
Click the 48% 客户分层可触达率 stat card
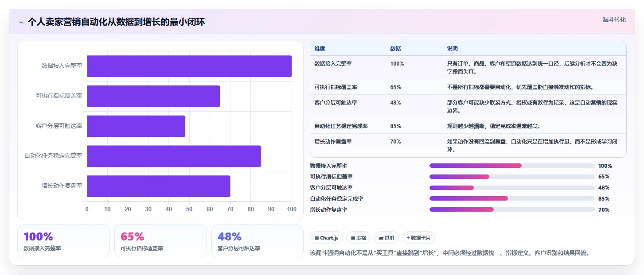click(258, 241)
